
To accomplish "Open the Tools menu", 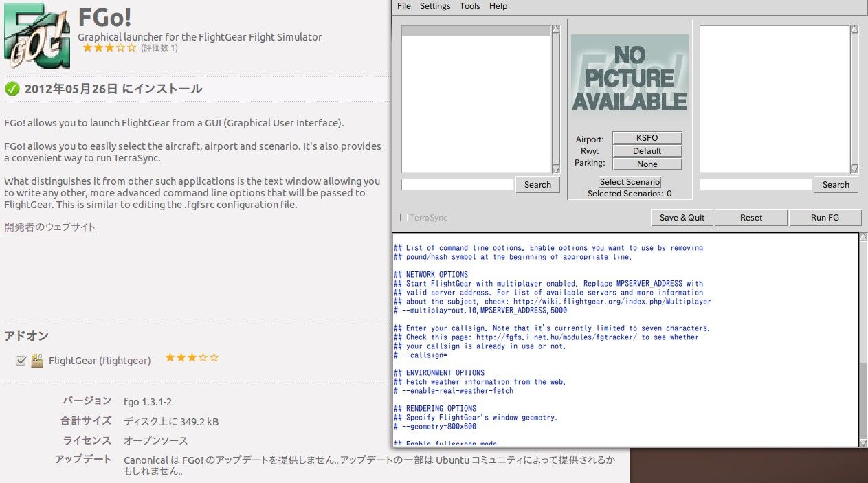I will point(470,6).
